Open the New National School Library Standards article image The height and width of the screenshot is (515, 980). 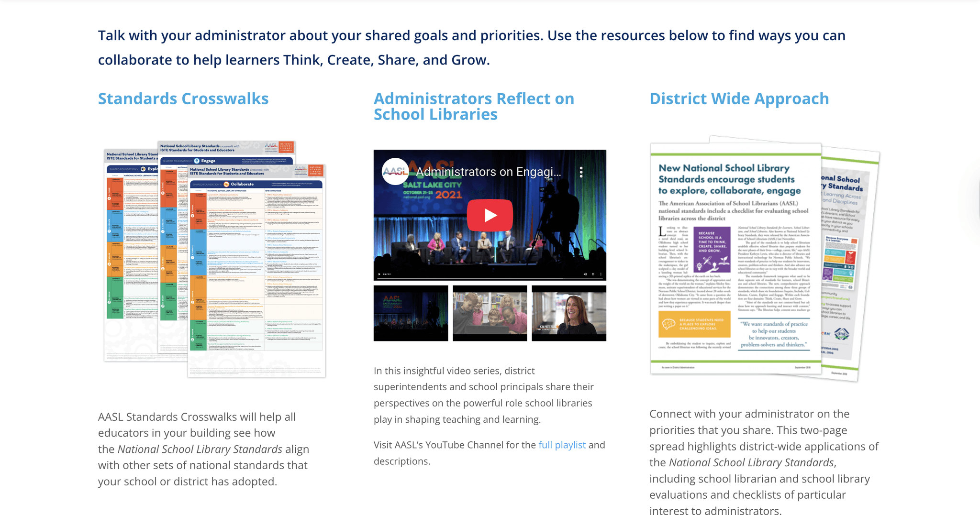click(765, 258)
